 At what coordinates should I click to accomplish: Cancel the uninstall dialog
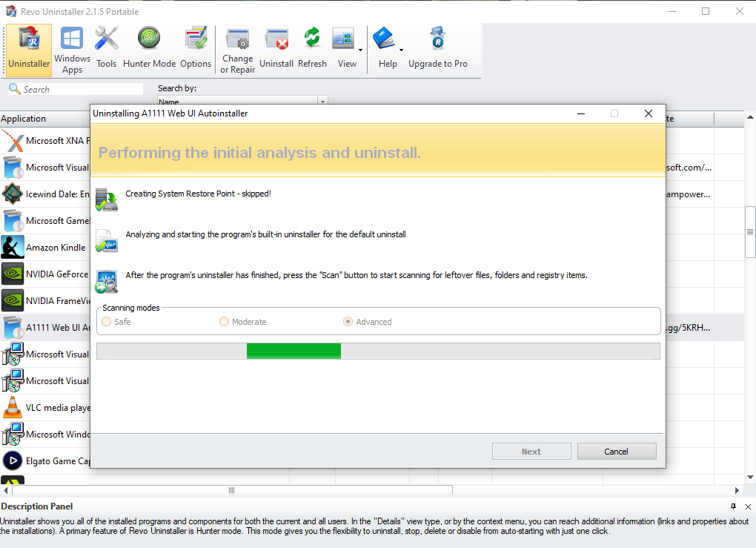(617, 452)
